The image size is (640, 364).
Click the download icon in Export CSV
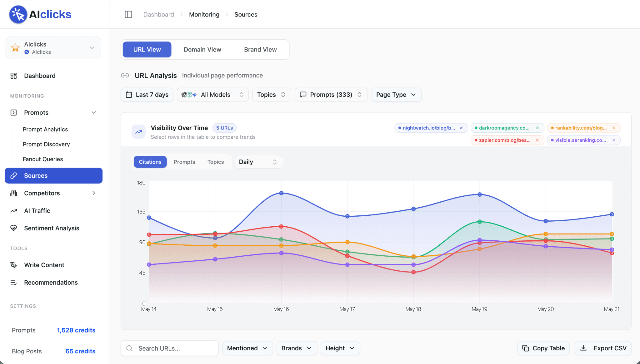pyautogui.click(x=583, y=348)
